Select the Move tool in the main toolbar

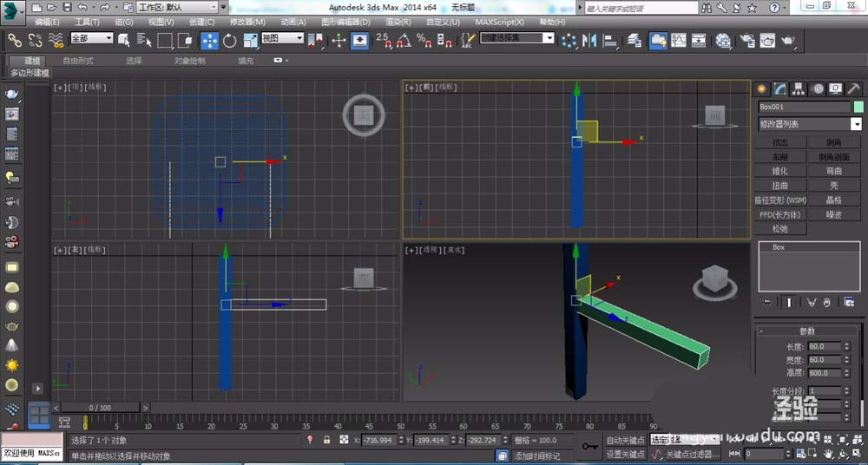(210, 40)
